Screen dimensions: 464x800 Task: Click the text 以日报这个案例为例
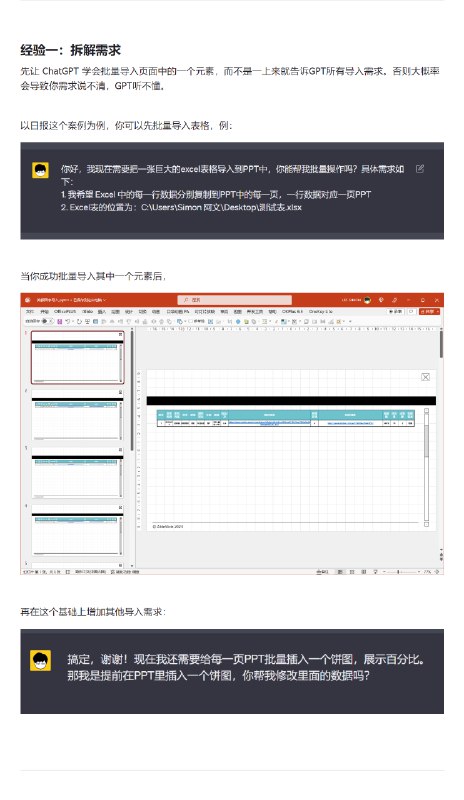[62, 126]
